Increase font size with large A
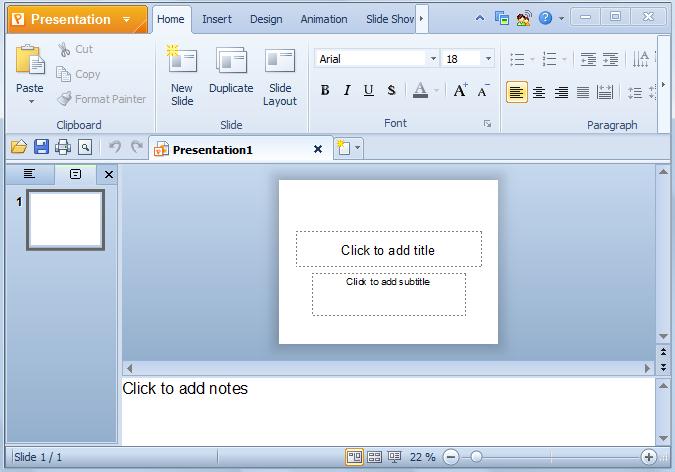Viewport: 675px width, 472px height. (460, 90)
